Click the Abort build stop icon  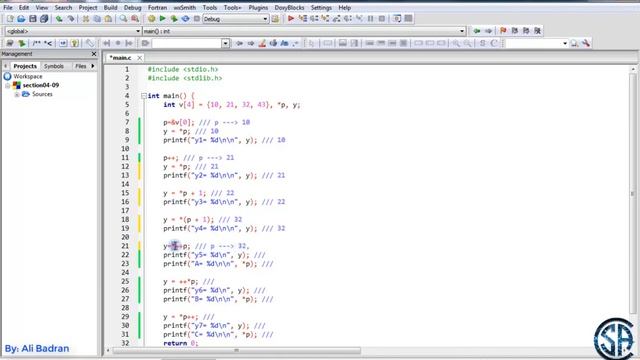pos(197,19)
